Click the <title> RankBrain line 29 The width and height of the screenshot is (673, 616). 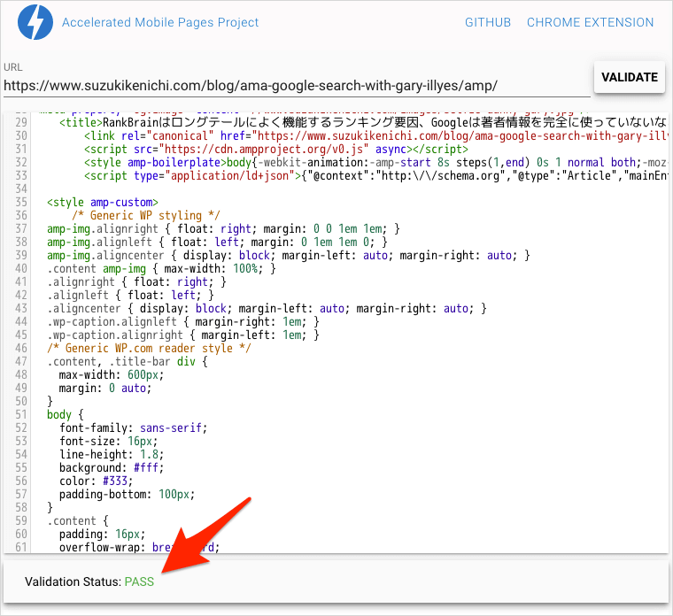(x=364, y=122)
